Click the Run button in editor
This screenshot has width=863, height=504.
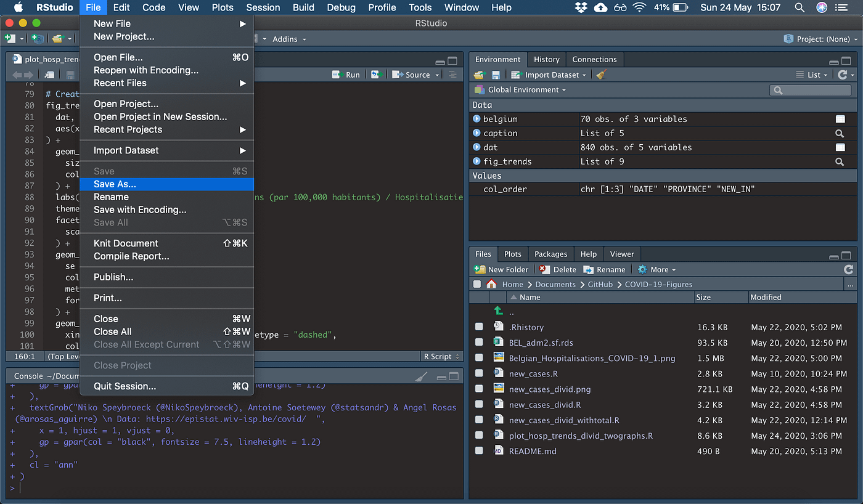[x=346, y=75]
